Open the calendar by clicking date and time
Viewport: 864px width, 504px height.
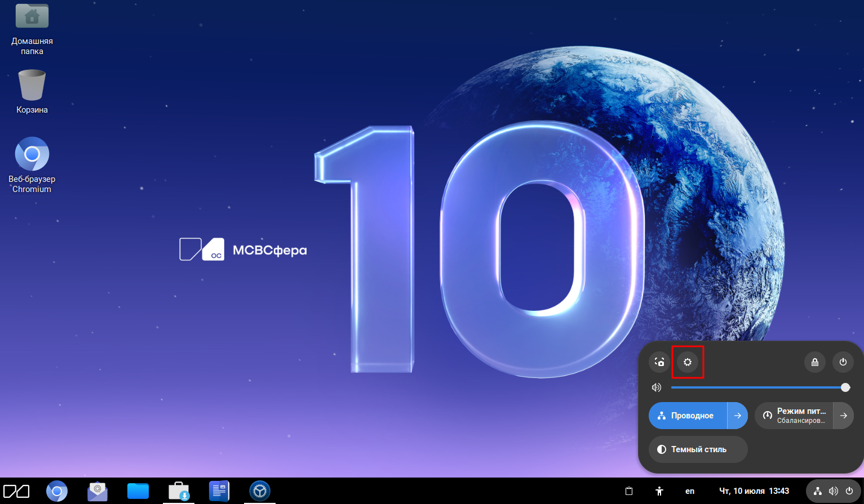click(754, 491)
